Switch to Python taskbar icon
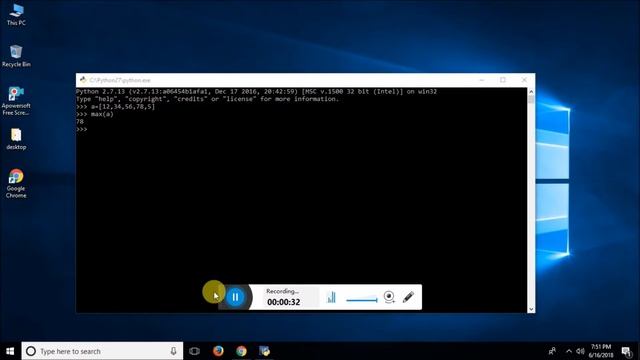Screen dimensions: 640x360 point(264,351)
